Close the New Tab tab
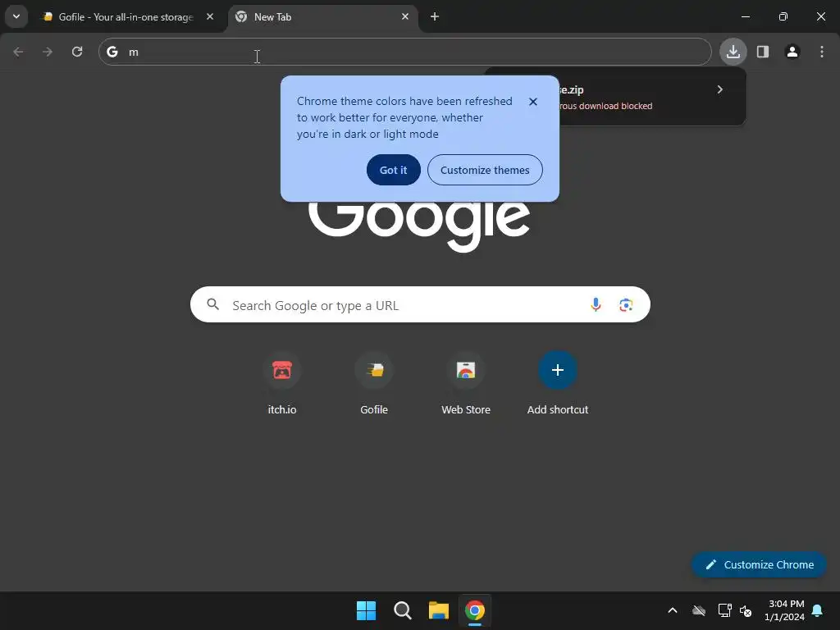 405,16
